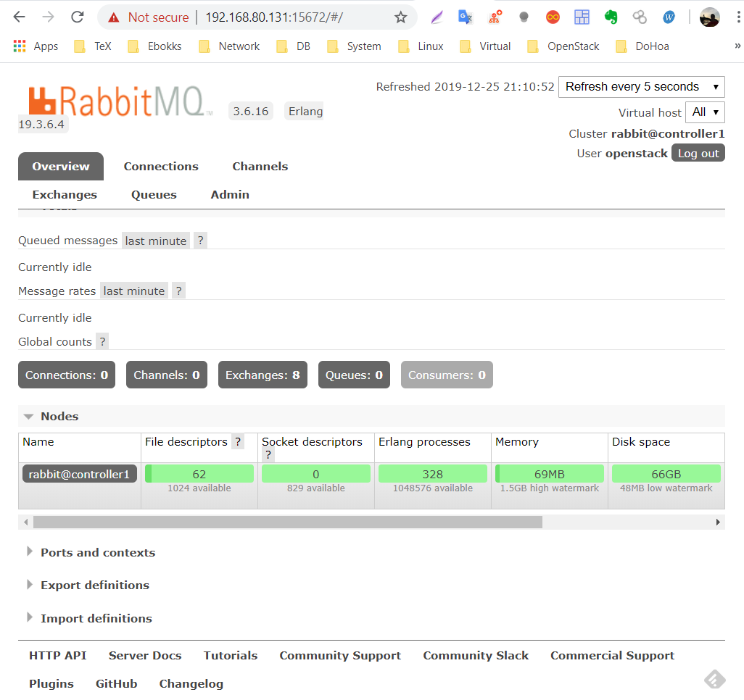Click the gray circle extension icon
Image resolution: width=744 pixels, height=700 pixels.
(524, 17)
